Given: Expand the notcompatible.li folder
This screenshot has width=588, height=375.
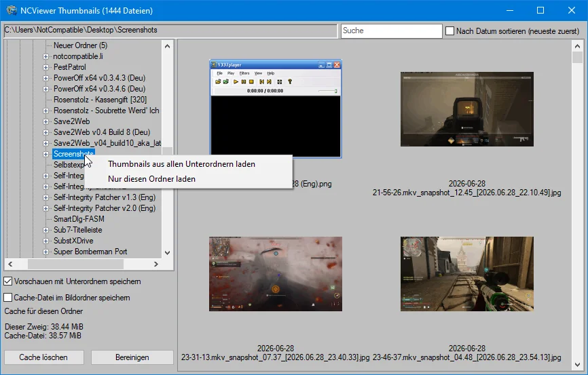Looking at the screenshot, I should click(x=45, y=56).
